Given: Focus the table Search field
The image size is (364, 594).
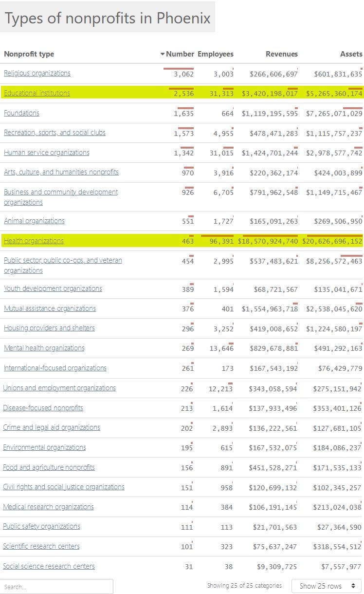Looking at the screenshot, I should click(56, 586).
